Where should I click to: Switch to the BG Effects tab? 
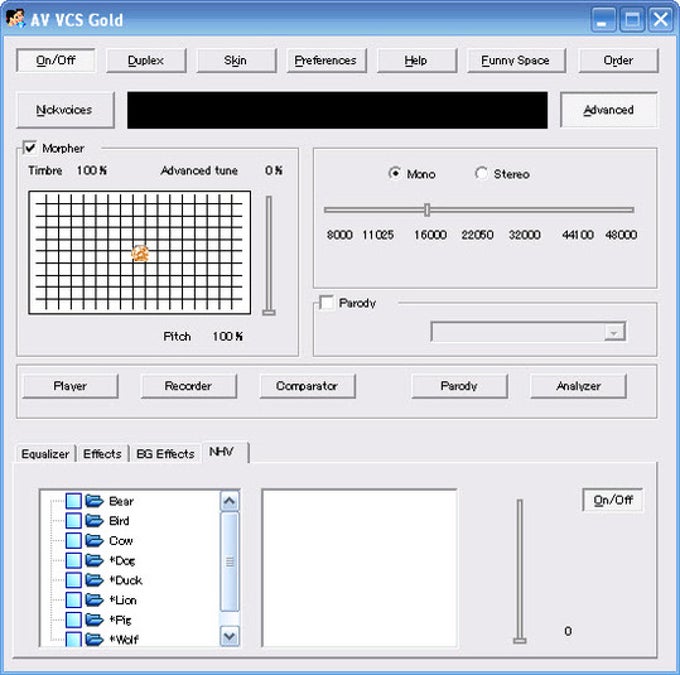pos(165,454)
